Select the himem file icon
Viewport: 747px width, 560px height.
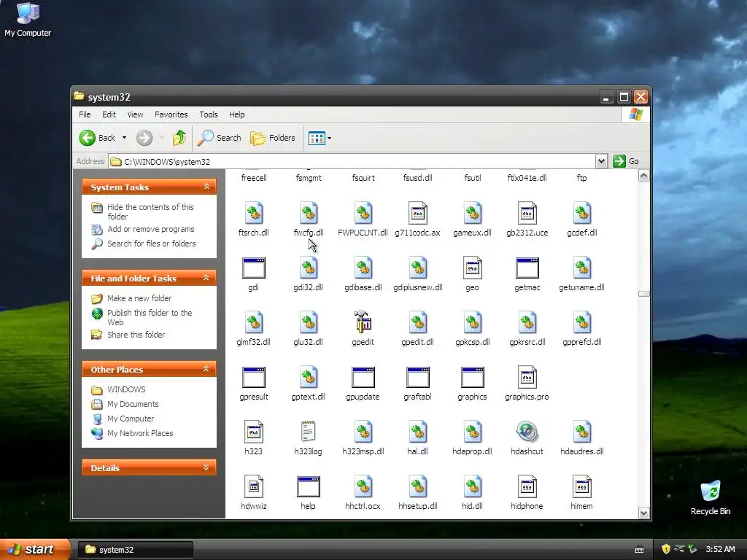[x=581, y=486]
